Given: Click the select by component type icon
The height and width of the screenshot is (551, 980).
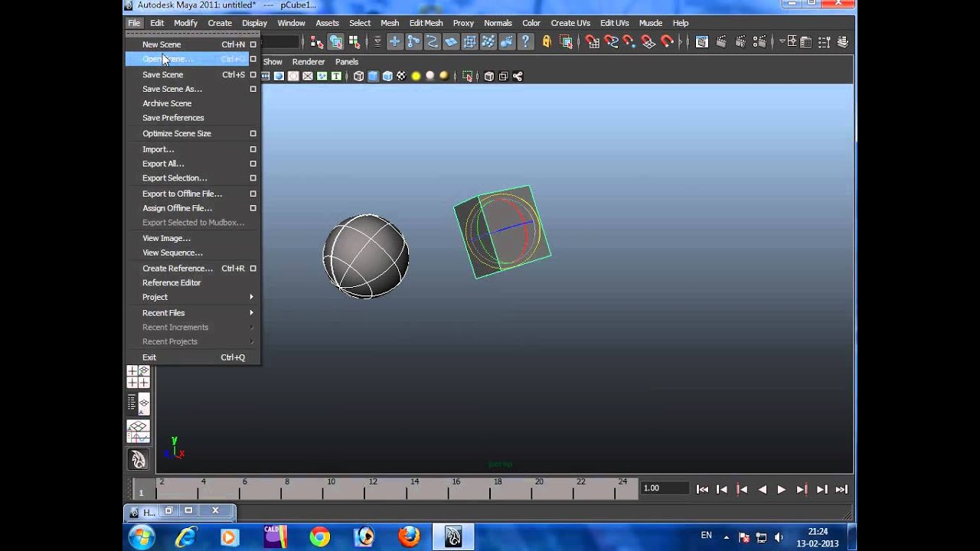Looking at the screenshot, I should coord(354,42).
